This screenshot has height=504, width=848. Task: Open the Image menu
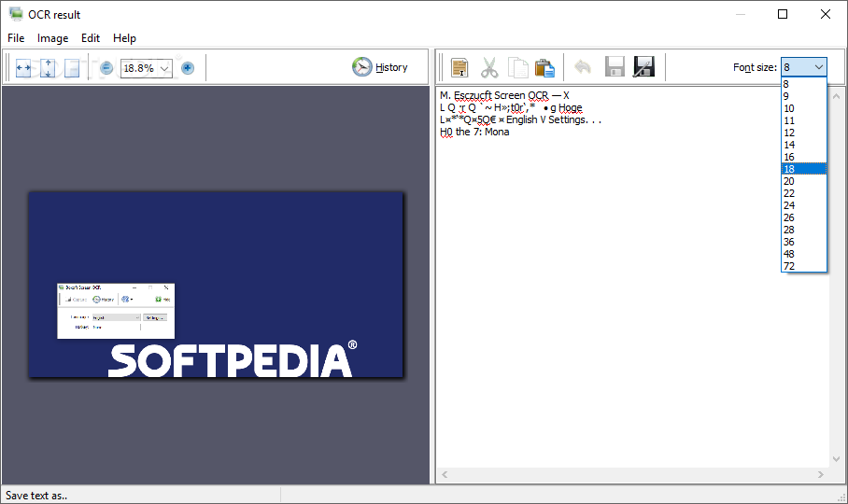(52, 38)
